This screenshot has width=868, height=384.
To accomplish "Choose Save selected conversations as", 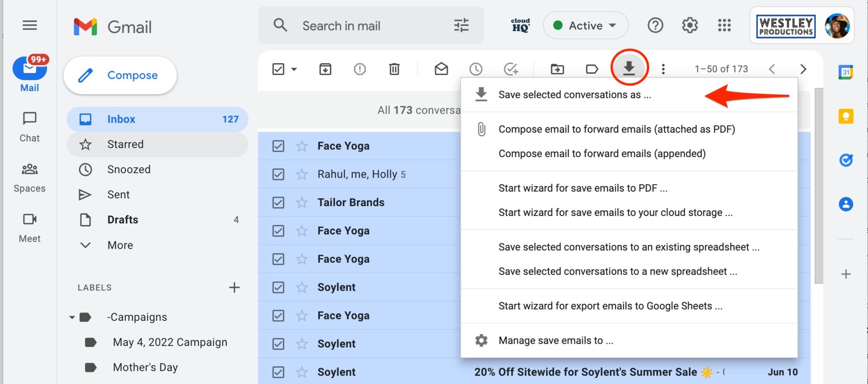I will point(574,94).
